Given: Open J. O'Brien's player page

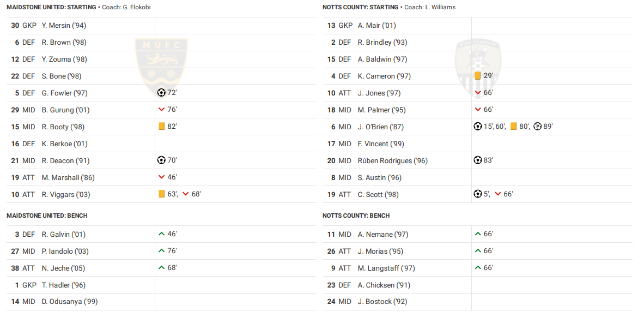Looking at the screenshot, I should coord(380,127).
